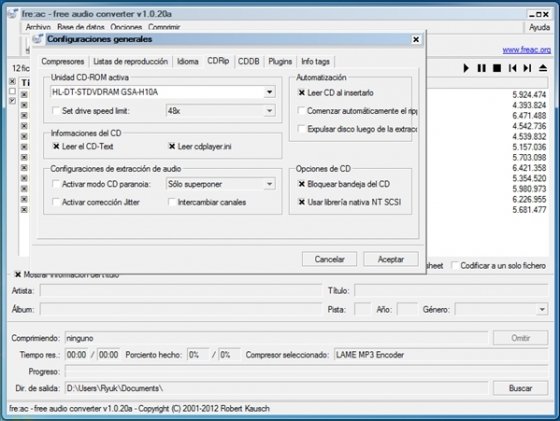560x421 pixels.
Task: Pause playback with the pause icon
Action: click(481, 68)
